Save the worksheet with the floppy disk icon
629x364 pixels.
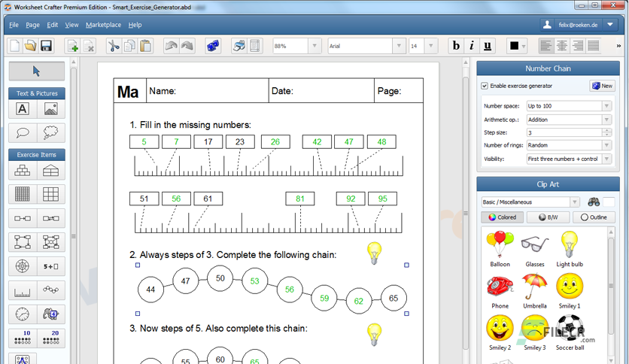[46, 46]
